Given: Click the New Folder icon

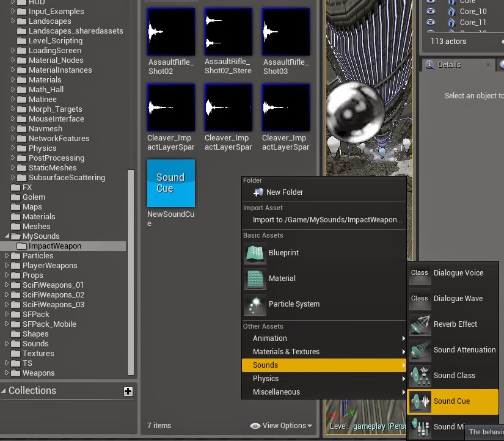Looking at the screenshot, I should click(x=258, y=192).
